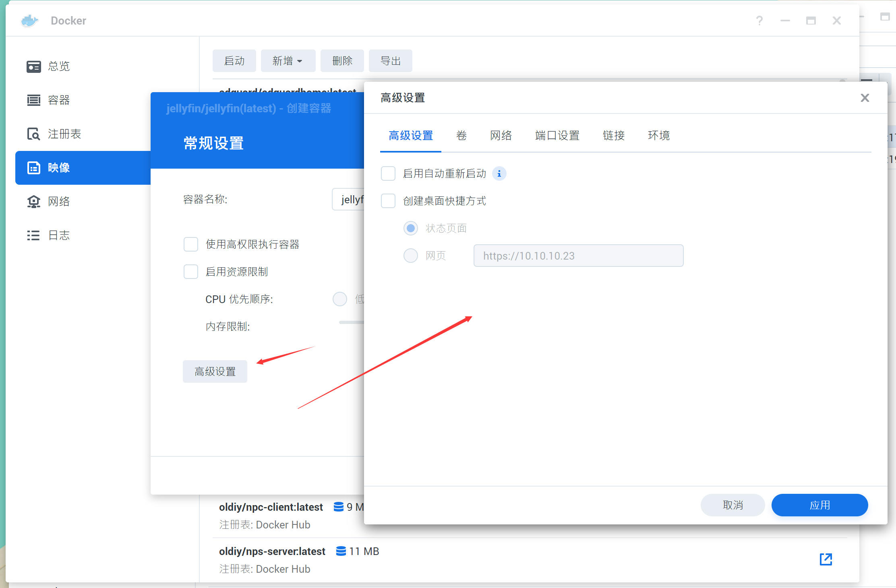Tick 创建桌面快捷方式 checkbox
The image size is (896, 588).
tap(388, 201)
